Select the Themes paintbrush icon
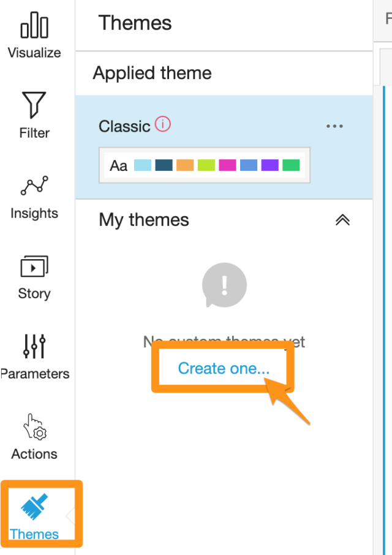Screen dimensions: 392x555 click(x=34, y=507)
